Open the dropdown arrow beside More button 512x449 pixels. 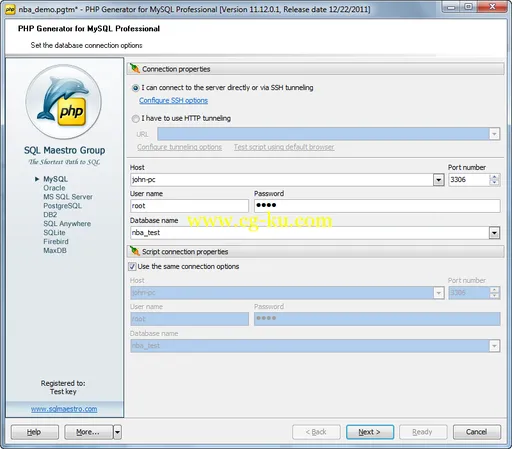tap(117, 432)
